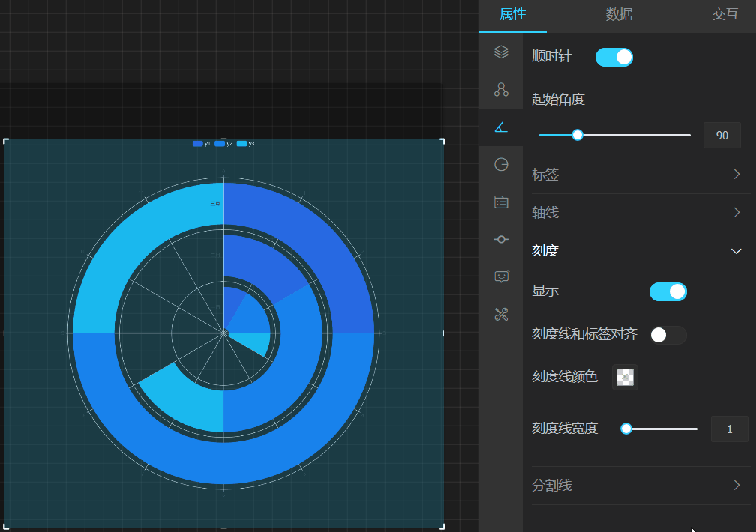The height and width of the screenshot is (532, 756).
Task: Open the tools wrench sidebar icon
Action: point(501,314)
